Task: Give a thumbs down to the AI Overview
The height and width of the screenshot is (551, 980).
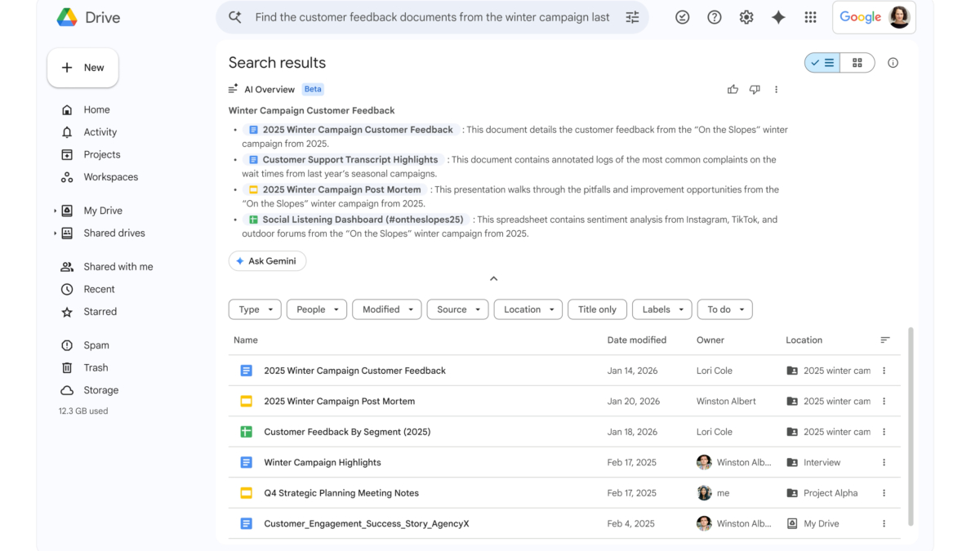Action: (755, 89)
